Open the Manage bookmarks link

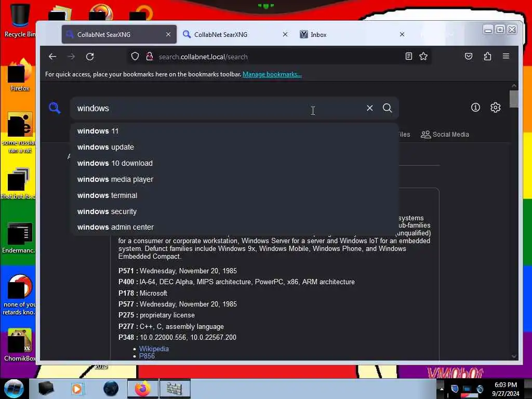[x=272, y=74]
